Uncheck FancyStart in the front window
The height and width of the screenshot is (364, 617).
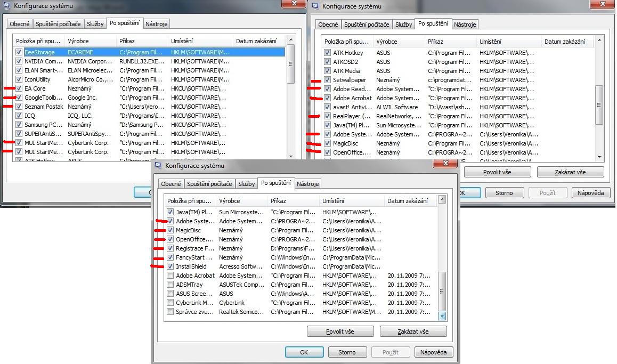click(170, 257)
